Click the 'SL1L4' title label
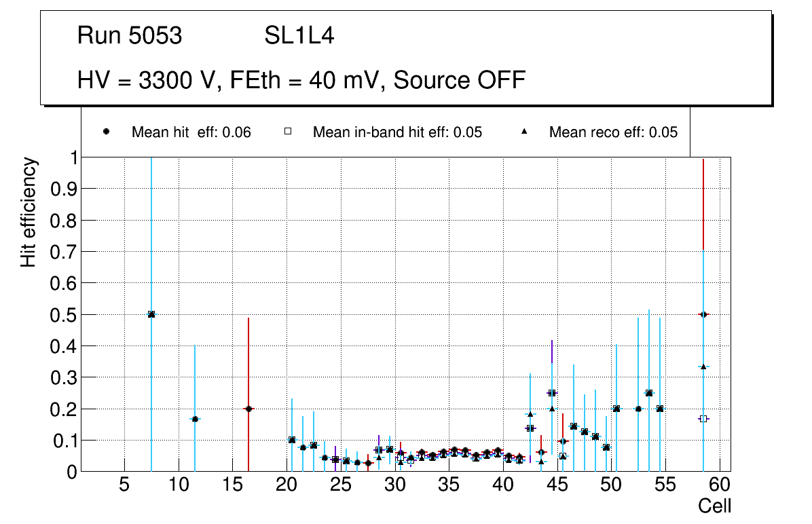 click(x=299, y=36)
